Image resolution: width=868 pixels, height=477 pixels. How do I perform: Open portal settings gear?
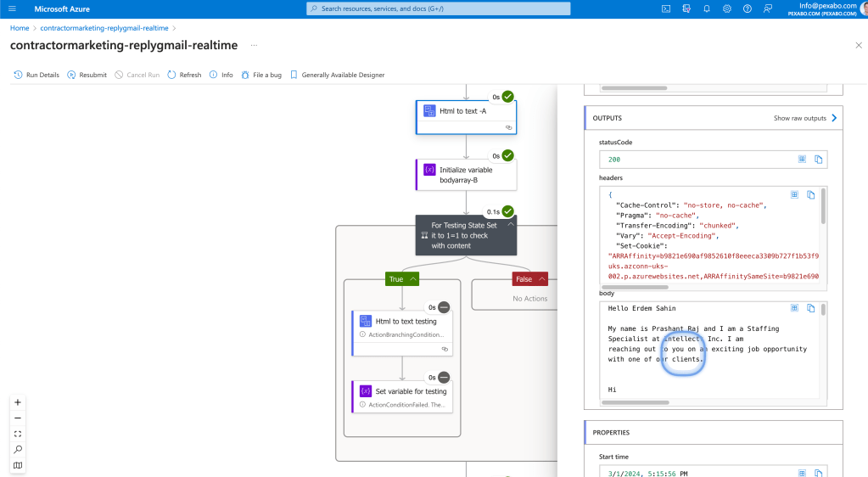pos(727,8)
